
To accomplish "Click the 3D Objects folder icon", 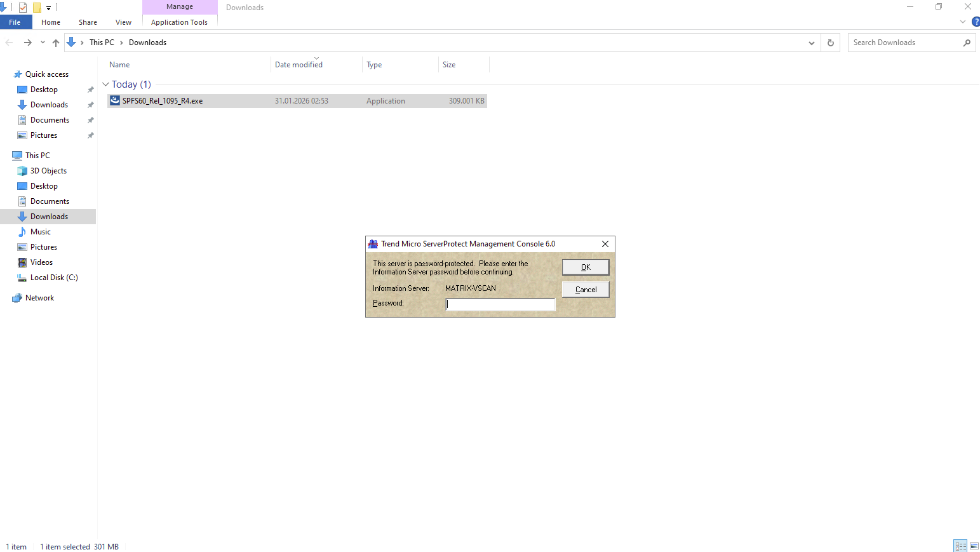I will pos(22,171).
